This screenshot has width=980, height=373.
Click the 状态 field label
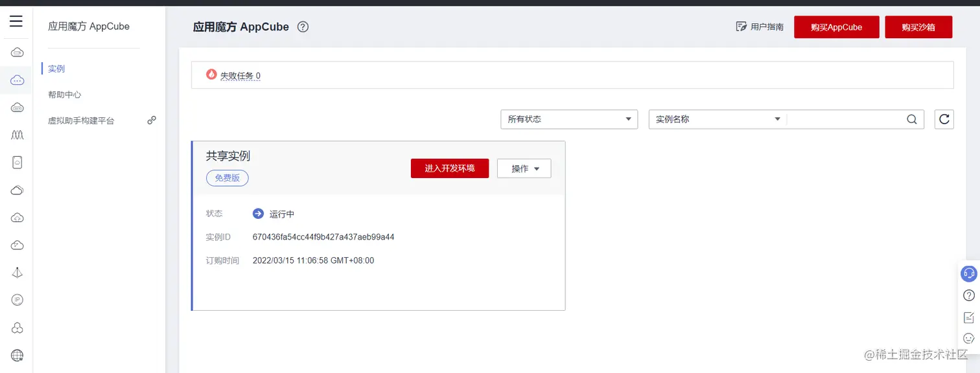pos(215,213)
